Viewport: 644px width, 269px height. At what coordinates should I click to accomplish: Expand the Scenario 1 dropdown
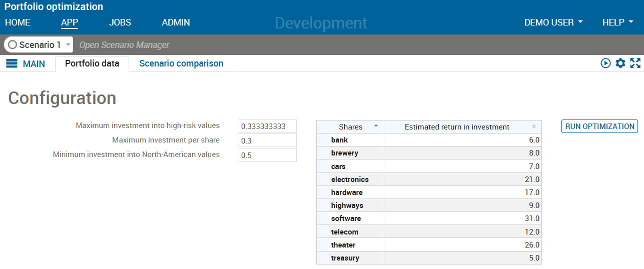click(x=68, y=45)
